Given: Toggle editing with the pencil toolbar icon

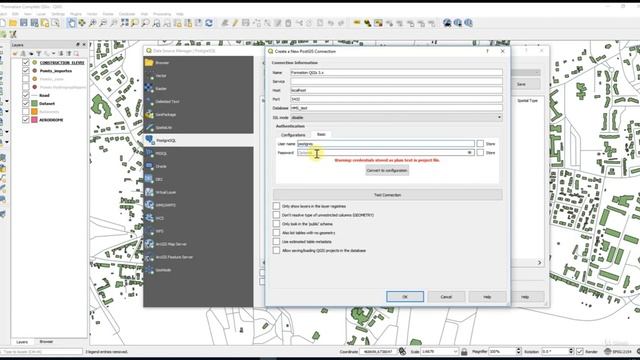Looking at the screenshot, I should 235,23.
